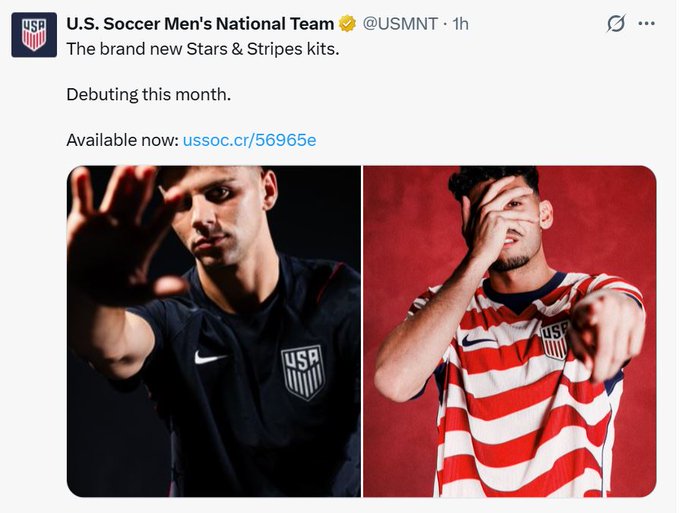Click the USA crest on the striped jersey
The width and height of the screenshot is (680, 513).
[x=554, y=339]
